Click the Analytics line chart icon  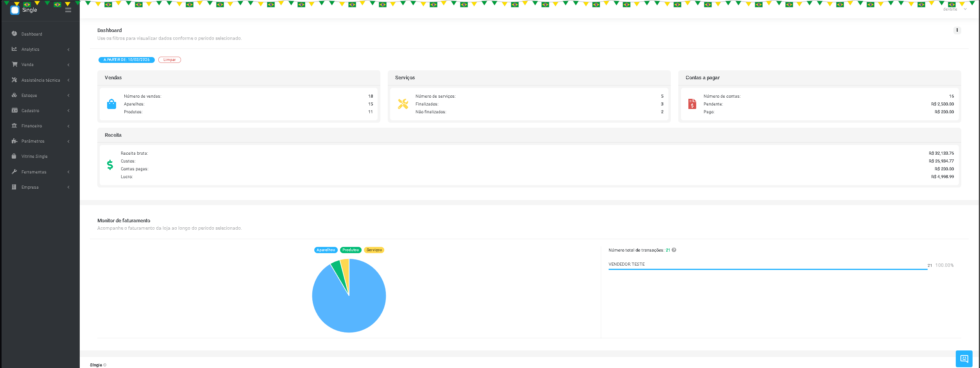coord(14,49)
